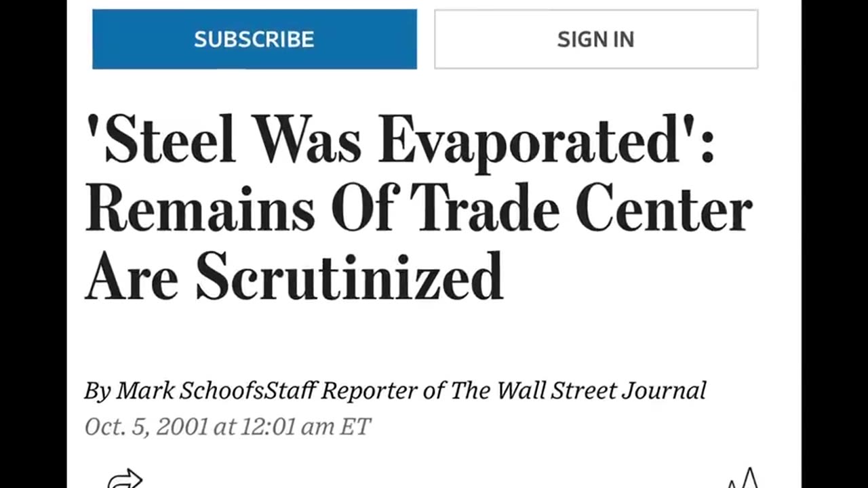Viewport: 868px width, 488px height.
Task: Click 'The Wall Street Journal' in byline
Action: pos(578,390)
